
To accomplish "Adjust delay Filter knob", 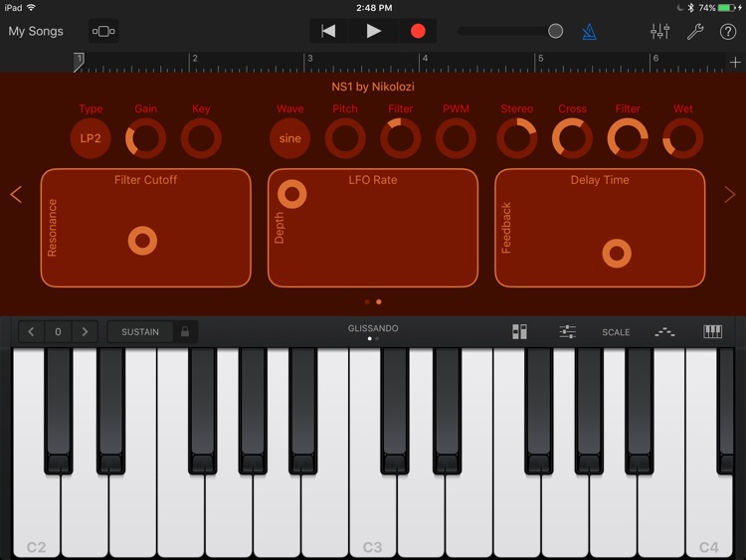I will coord(627,138).
